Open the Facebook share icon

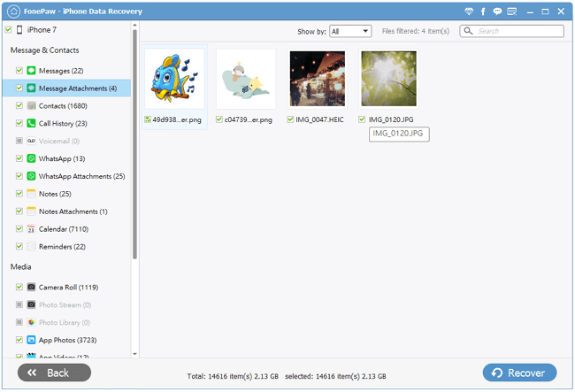click(508, 11)
